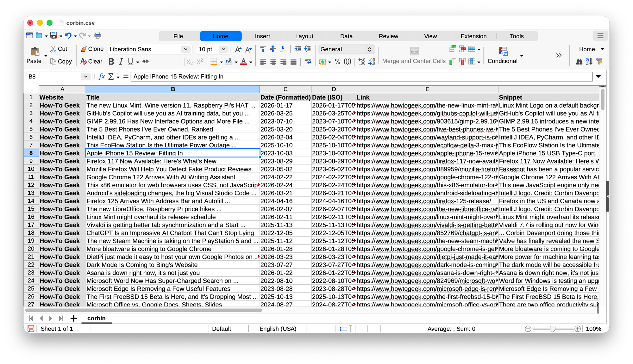This screenshot has width=633, height=364.
Task: Click the Increase indent icon
Action: [298, 49]
